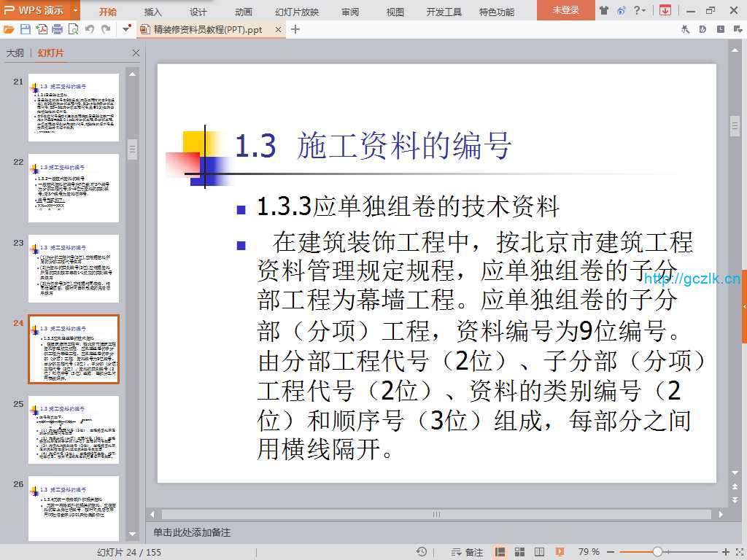747x560 pixels.
Task: Switch to reading view in status bar
Action: click(x=540, y=552)
